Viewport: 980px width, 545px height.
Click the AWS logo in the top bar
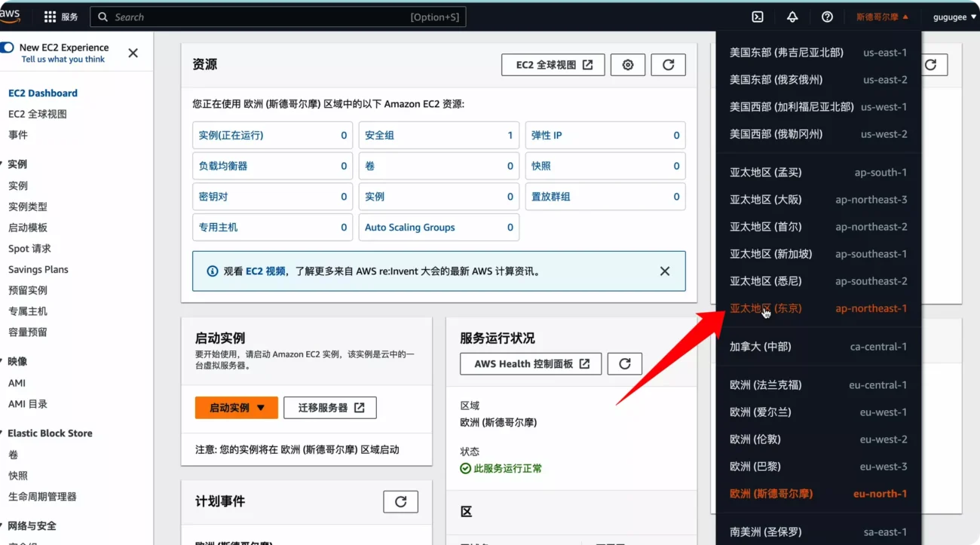pyautogui.click(x=11, y=15)
